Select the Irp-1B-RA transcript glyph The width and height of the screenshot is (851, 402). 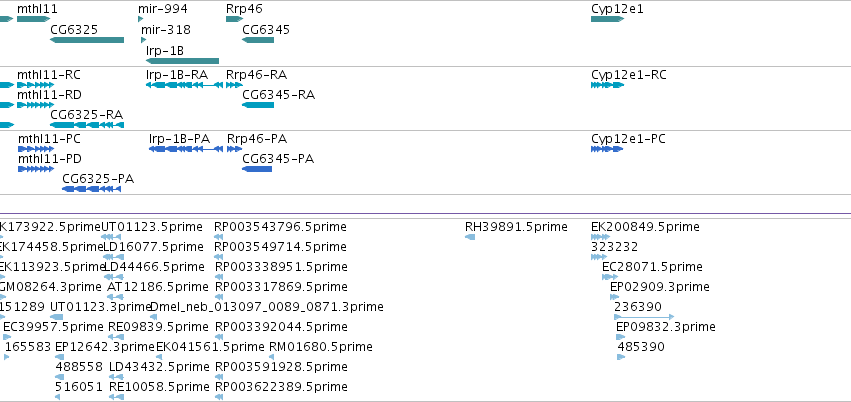pyautogui.click(x=185, y=85)
